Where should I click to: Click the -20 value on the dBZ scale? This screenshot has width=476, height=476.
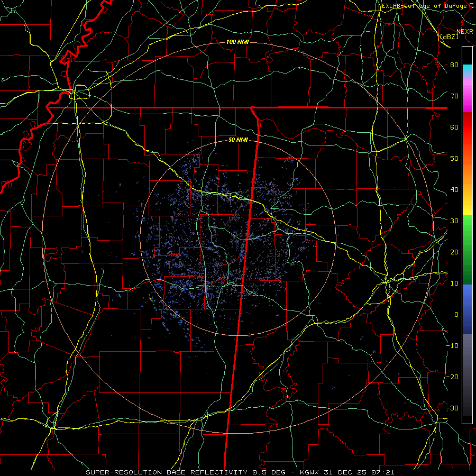pos(452,377)
